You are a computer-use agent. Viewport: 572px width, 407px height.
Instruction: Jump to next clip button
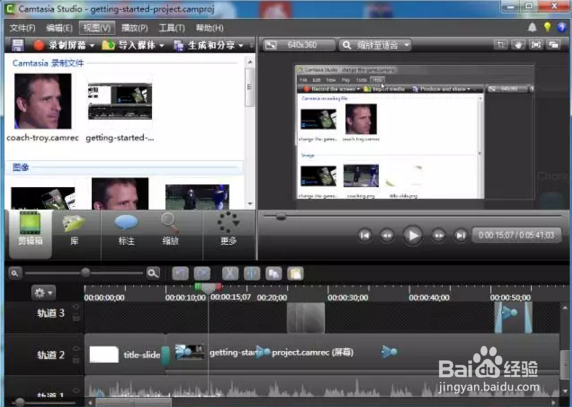tap(461, 235)
